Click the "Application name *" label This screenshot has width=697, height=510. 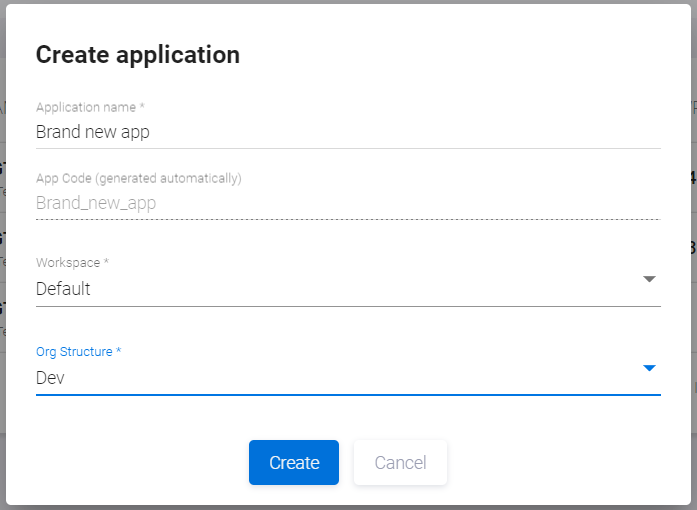(91, 107)
